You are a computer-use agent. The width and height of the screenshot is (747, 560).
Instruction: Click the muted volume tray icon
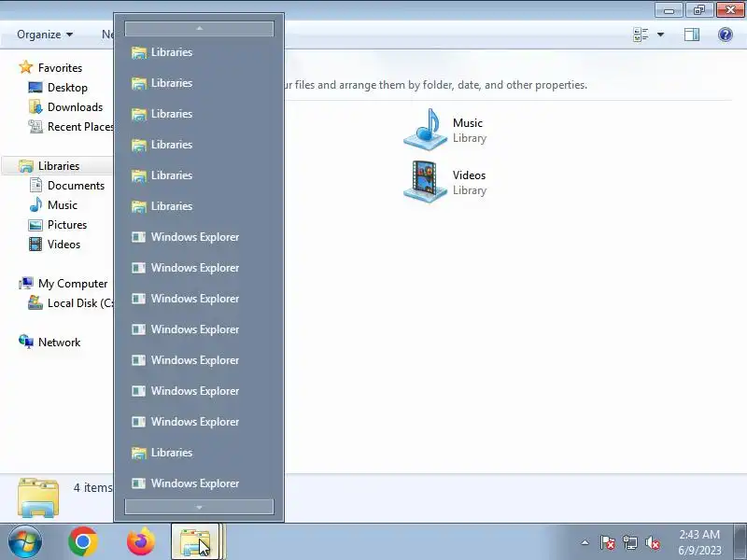tap(653, 542)
